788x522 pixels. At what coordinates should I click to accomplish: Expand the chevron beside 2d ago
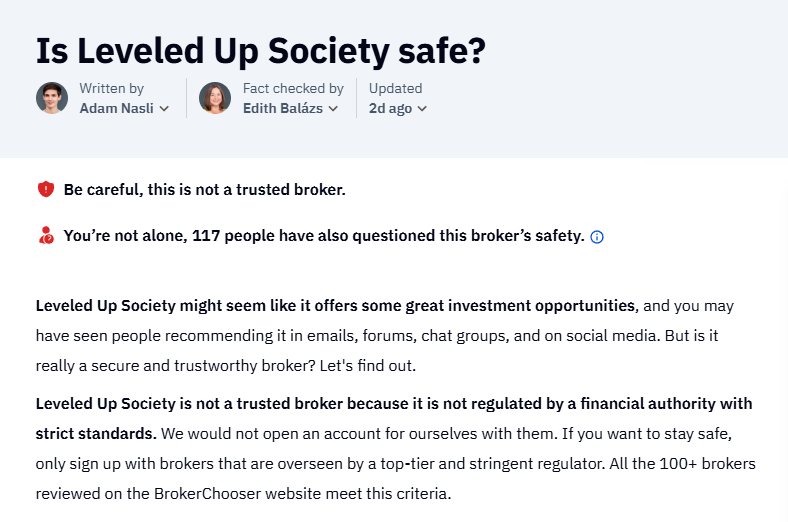422,109
